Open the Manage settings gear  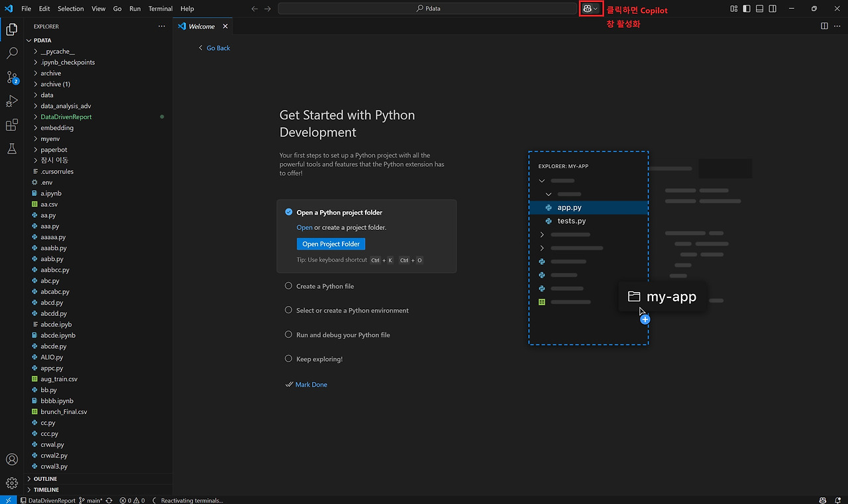point(11,483)
